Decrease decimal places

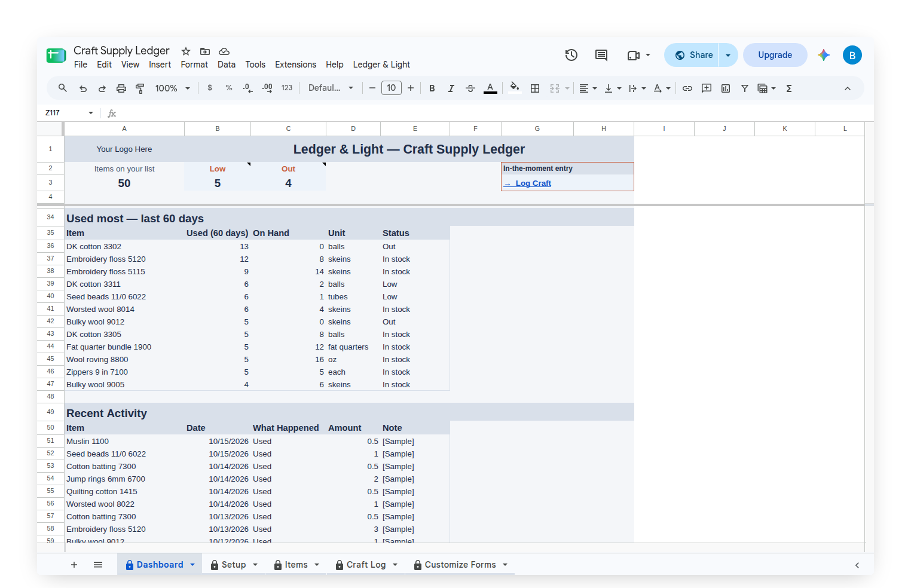click(248, 88)
